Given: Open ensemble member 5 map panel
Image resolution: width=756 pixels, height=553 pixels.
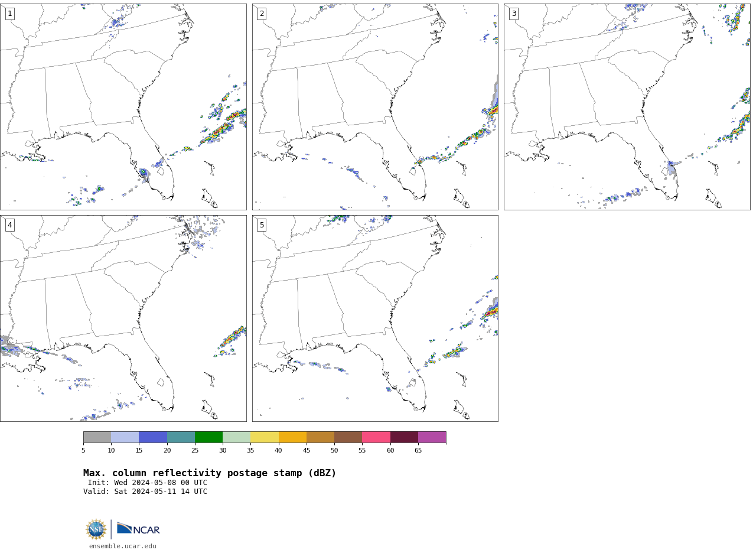Looking at the screenshot, I should (375, 318).
